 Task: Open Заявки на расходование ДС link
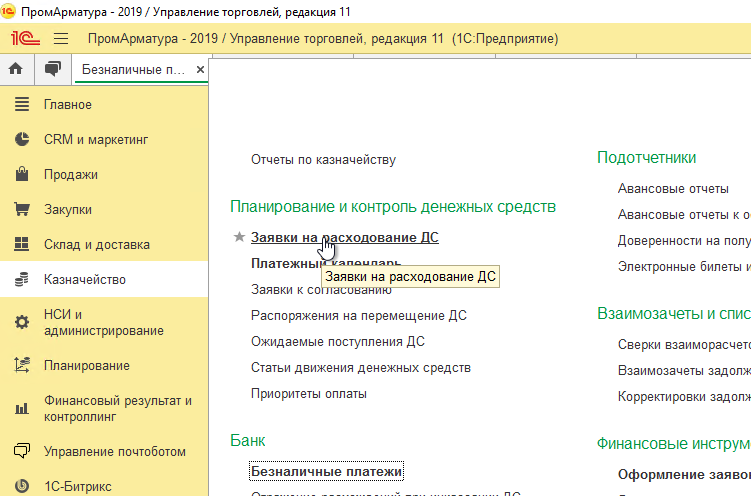[344, 237]
